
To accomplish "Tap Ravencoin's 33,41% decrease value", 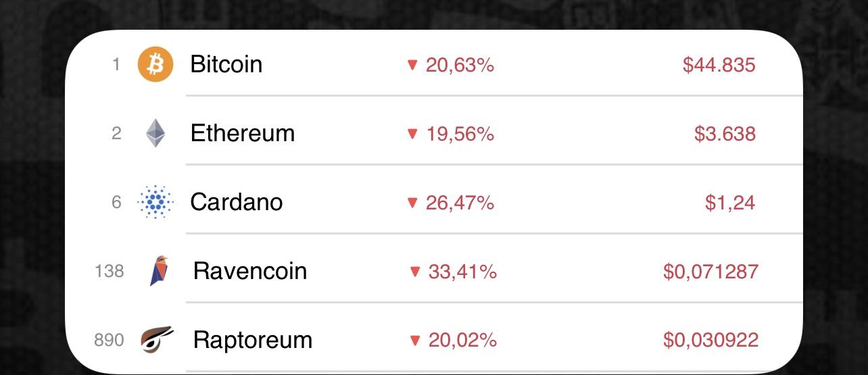I will [x=454, y=272].
